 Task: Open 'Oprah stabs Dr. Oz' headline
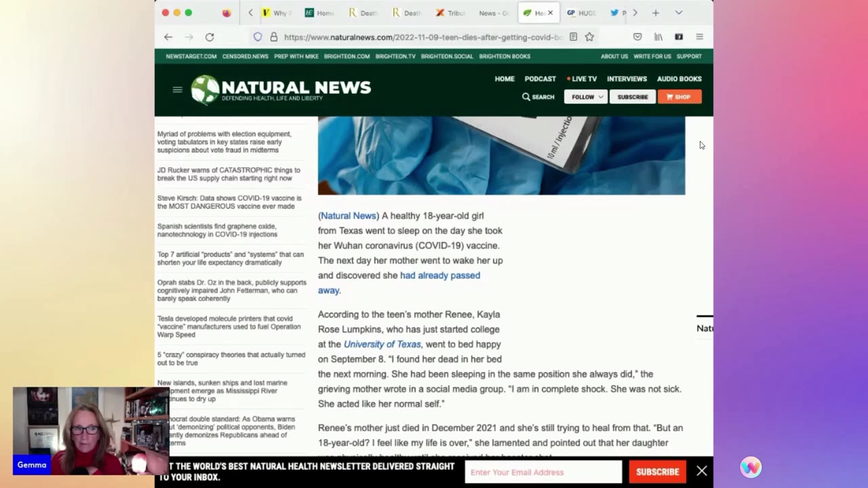(x=232, y=291)
